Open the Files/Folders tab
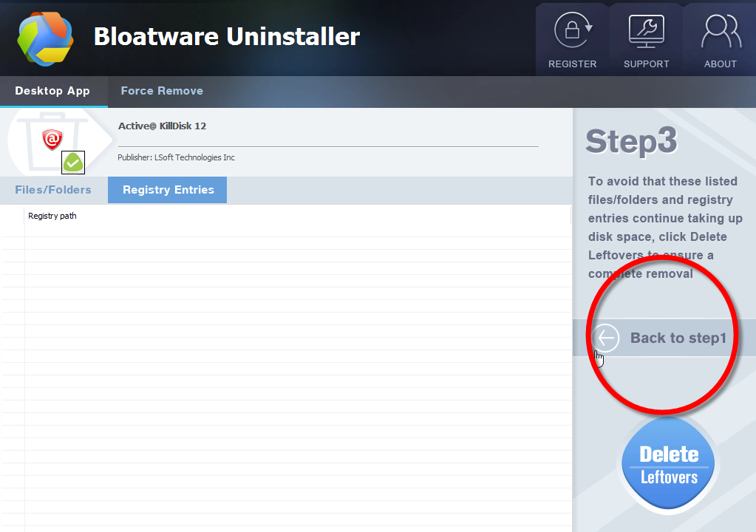Viewport: 756px width, 532px height. pyautogui.click(x=53, y=190)
